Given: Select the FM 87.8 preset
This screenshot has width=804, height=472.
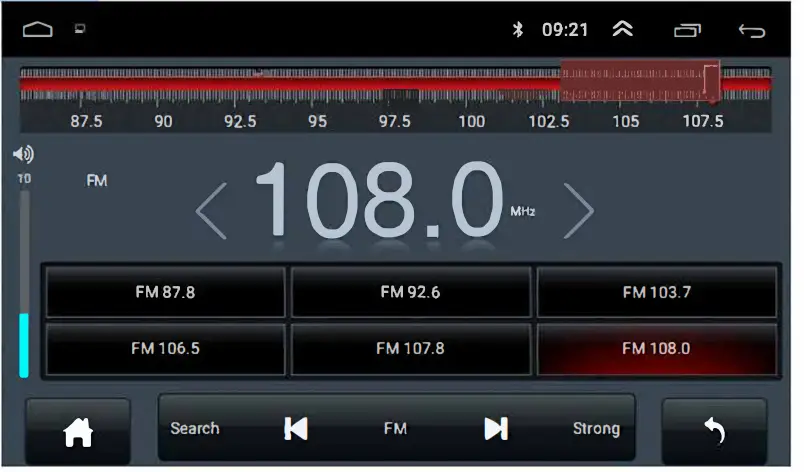Looking at the screenshot, I should (x=165, y=293).
